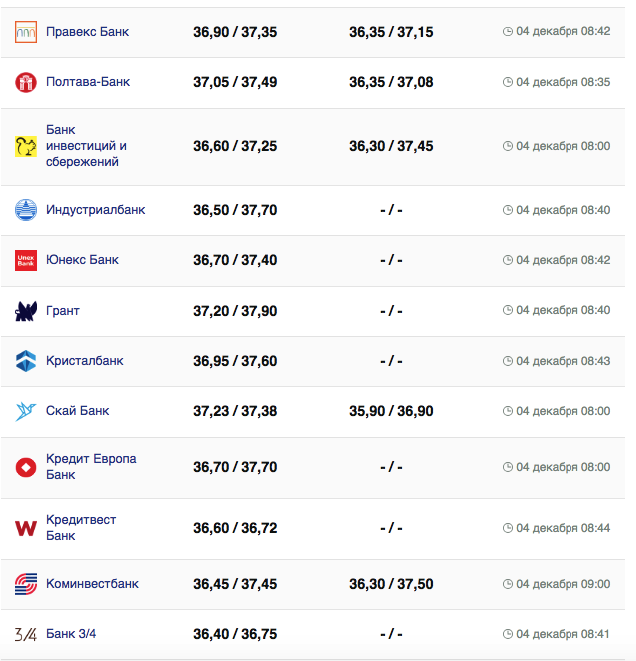Open the Индустриалбанк name link
This screenshot has height=661, width=636.
pyautogui.click(x=96, y=210)
